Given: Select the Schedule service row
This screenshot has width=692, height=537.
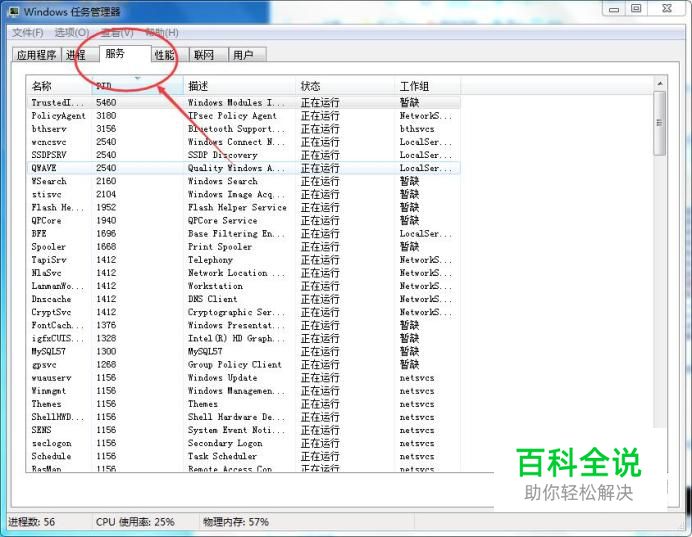Looking at the screenshot, I should [x=243, y=456].
